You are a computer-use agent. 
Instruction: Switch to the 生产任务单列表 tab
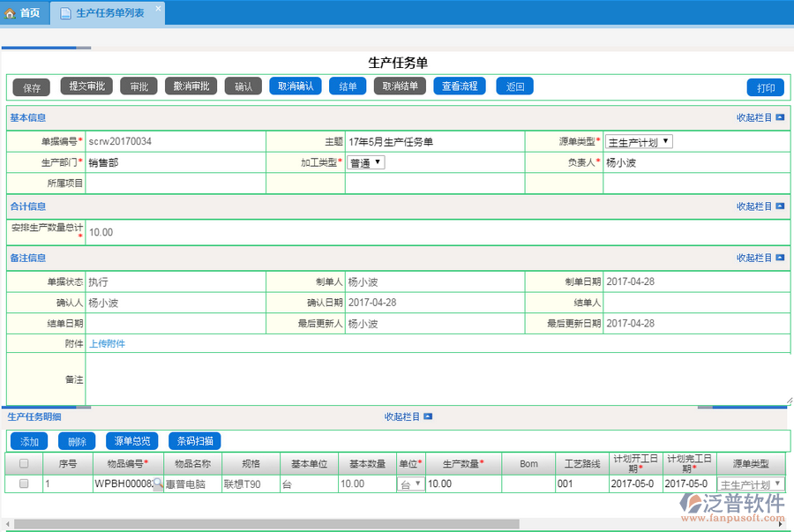click(x=109, y=13)
